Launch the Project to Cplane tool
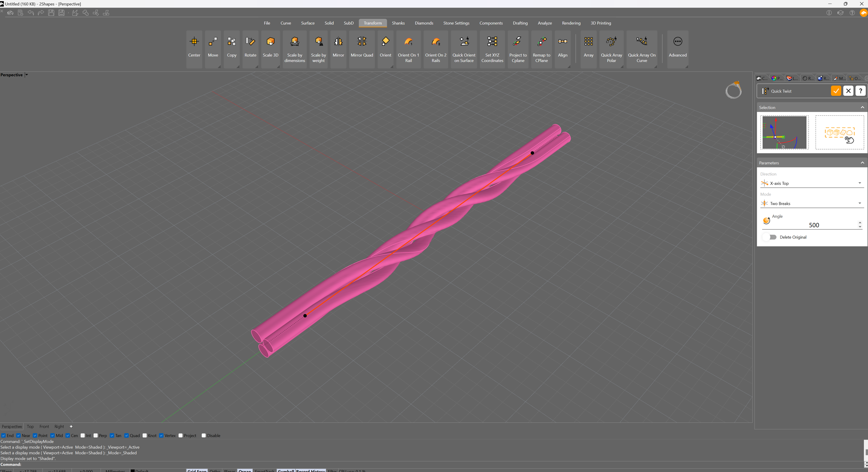 point(518,42)
